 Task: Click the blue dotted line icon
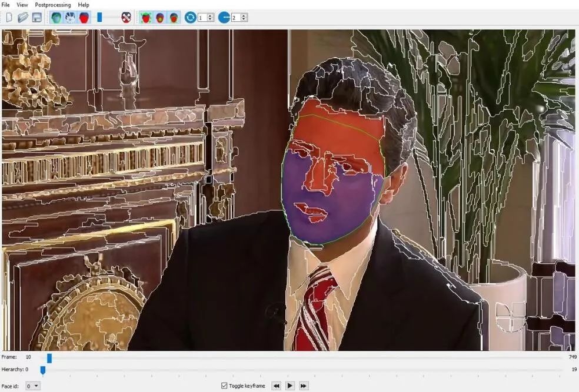click(x=224, y=18)
